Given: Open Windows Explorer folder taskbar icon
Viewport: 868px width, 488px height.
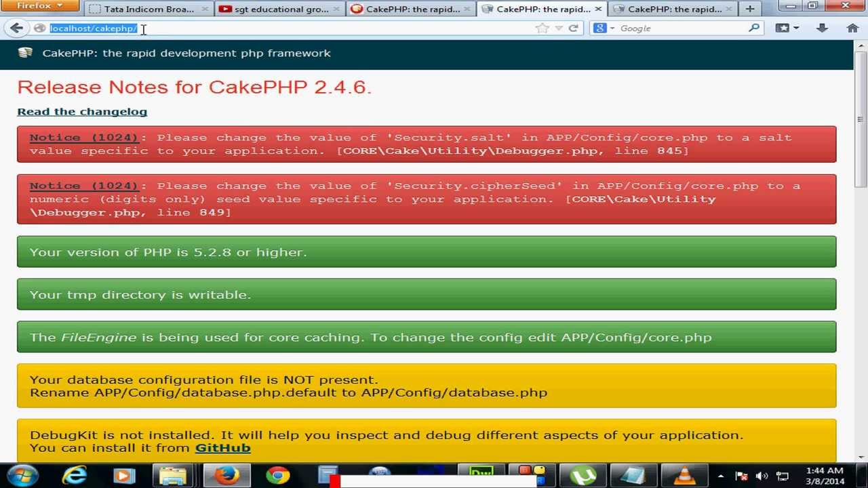Looking at the screenshot, I should coord(174,475).
